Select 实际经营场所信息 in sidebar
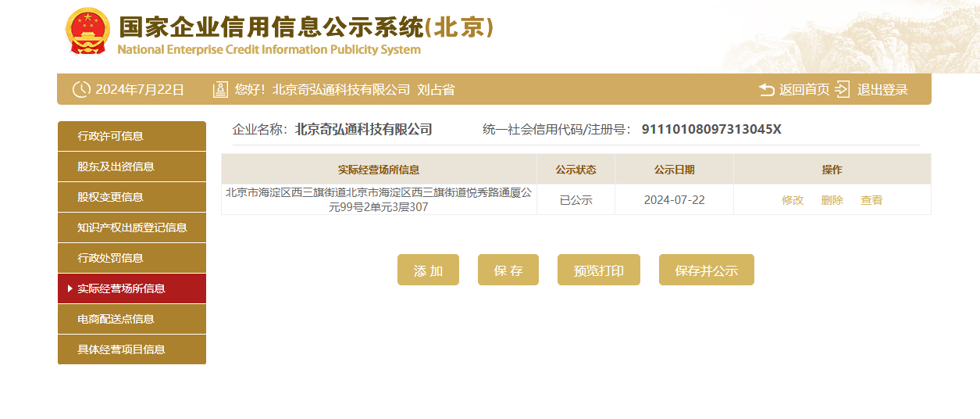The image size is (980, 419). click(132, 288)
